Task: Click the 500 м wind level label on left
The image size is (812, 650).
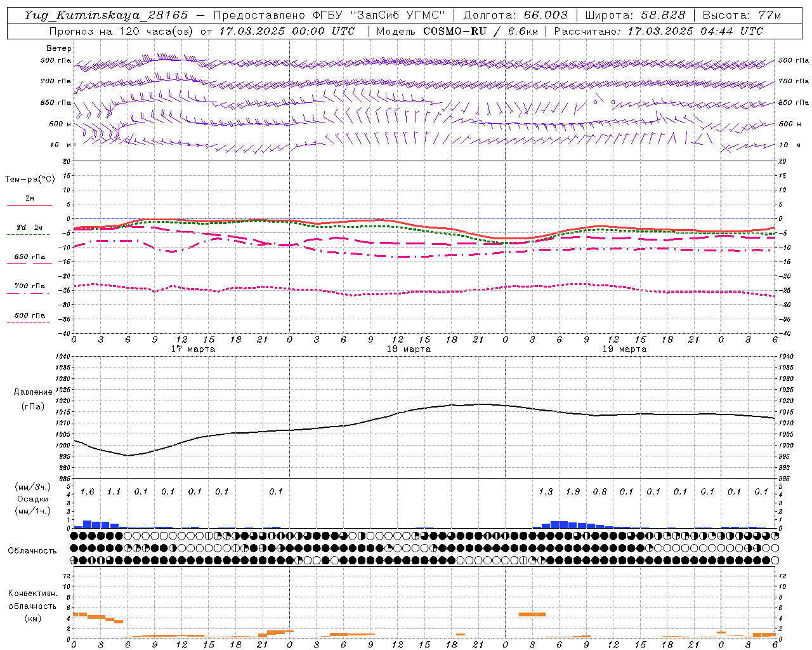Action: 60,124
